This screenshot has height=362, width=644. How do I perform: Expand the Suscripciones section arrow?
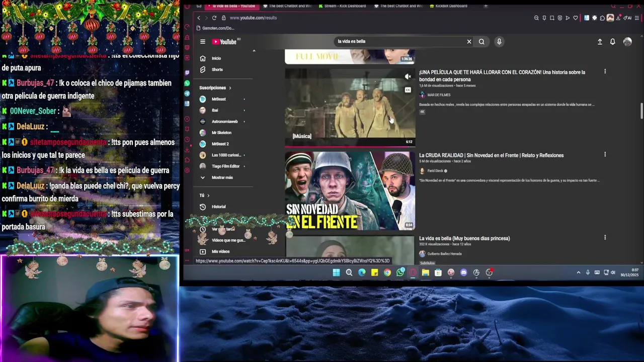(x=230, y=88)
